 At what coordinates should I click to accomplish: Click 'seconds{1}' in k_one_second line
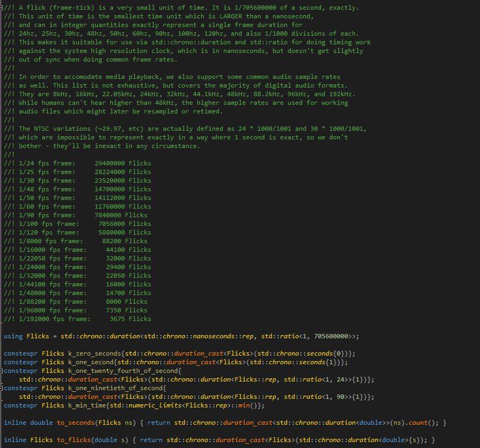click(318, 362)
